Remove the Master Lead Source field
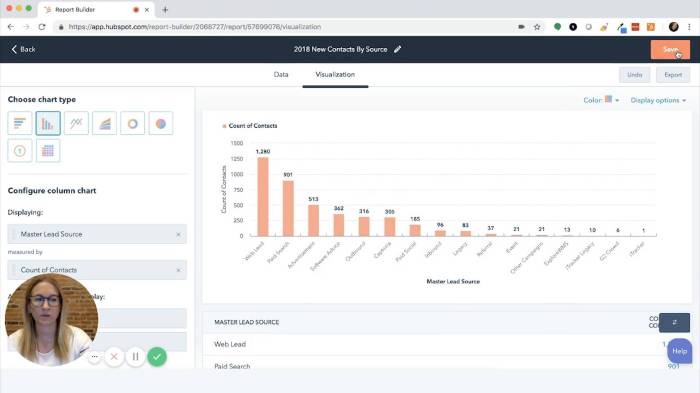Image resolution: width=700 pixels, height=393 pixels. (178, 234)
